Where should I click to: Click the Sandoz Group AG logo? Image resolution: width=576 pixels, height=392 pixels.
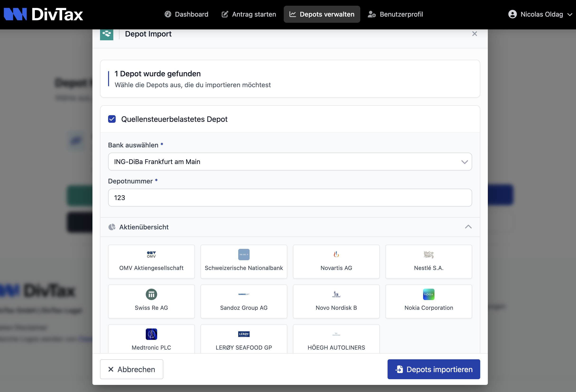pyautogui.click(x=244, y=294)
